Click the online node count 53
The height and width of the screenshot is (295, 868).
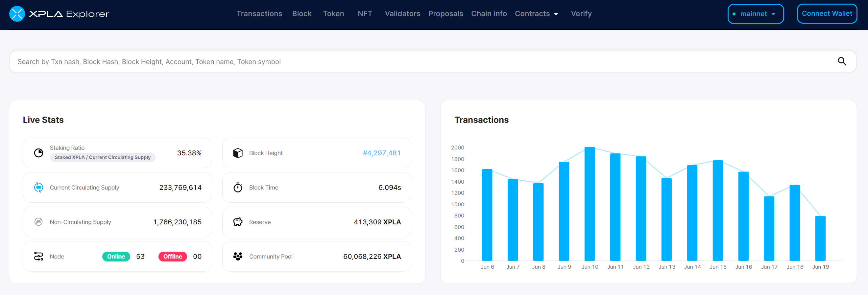click(x=140, y=256)
